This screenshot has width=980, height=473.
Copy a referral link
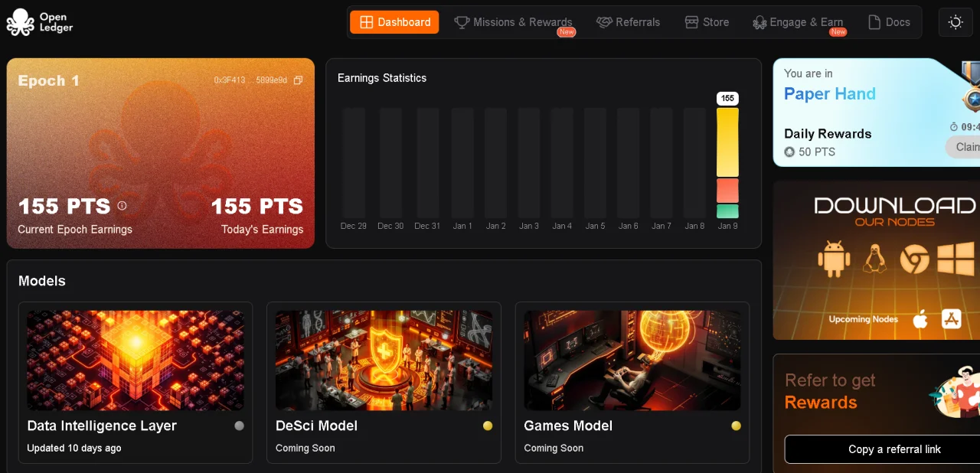[882, 449]
